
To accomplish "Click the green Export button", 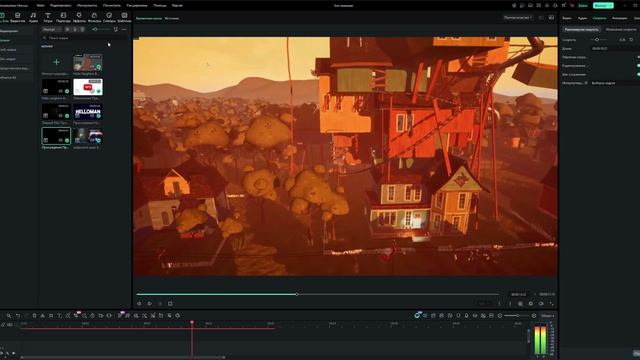I will [x=603, y=5].
